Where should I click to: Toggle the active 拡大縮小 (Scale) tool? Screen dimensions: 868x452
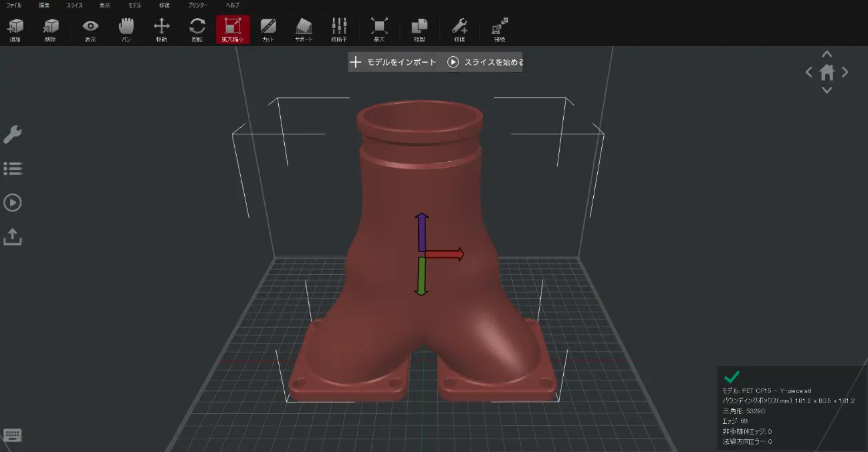pyautogui.click(x=233, y=29)
